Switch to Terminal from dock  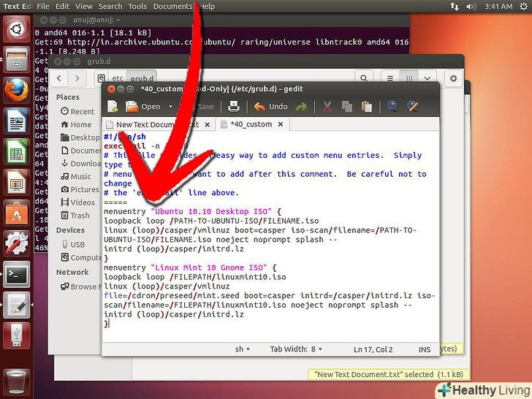[17, 274]
